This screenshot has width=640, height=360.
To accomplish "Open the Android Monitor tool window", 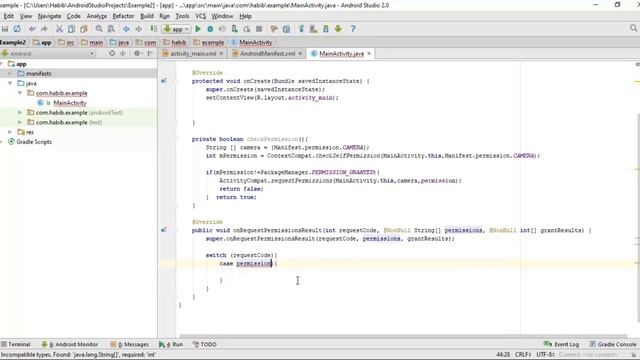I will pyautogui.click(x=70, y=344).
